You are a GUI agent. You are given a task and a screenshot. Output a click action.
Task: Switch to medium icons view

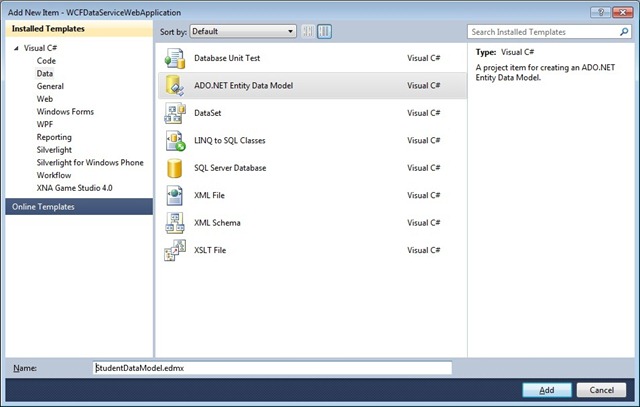click(x=324, y=32)
